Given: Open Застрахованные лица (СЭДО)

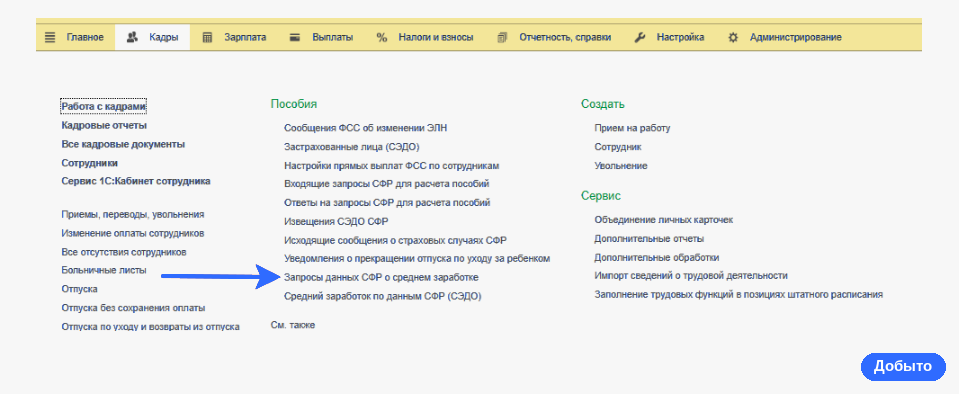Looking at the screenshot, I should click(352, 147).
